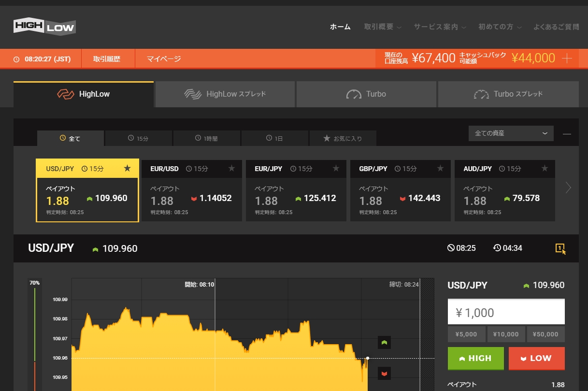Click the green HIGH button
588x391 pixels.
pos(476,359)
